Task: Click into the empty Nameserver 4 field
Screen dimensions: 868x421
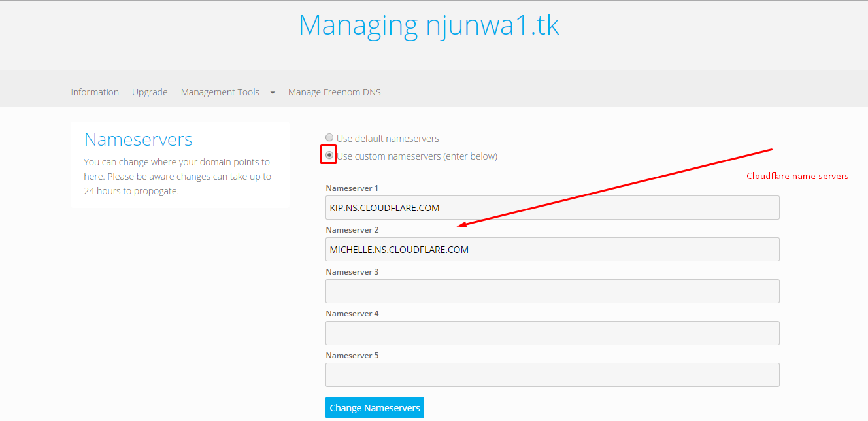Action: (x=552, y=333)
